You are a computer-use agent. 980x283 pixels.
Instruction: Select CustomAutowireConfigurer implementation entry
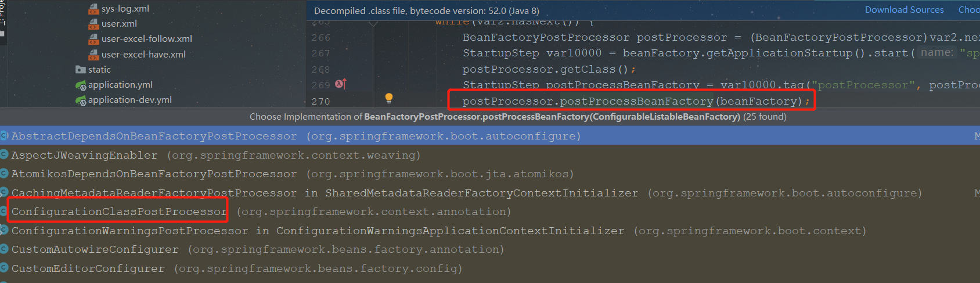point(95,249)
